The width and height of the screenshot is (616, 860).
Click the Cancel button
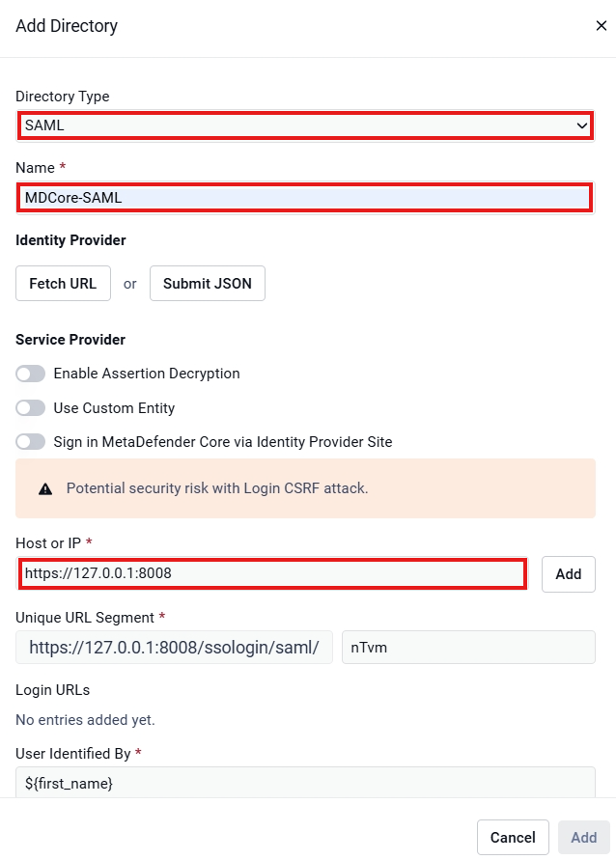point(513,838)
